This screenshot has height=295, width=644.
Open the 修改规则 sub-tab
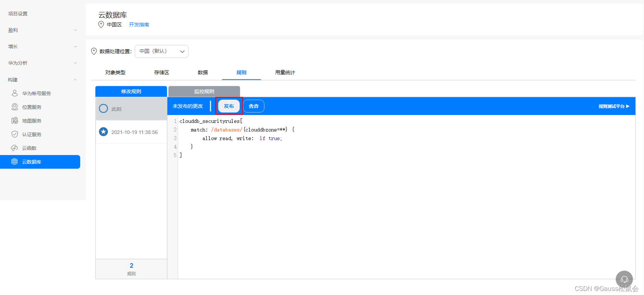point(131,91)
